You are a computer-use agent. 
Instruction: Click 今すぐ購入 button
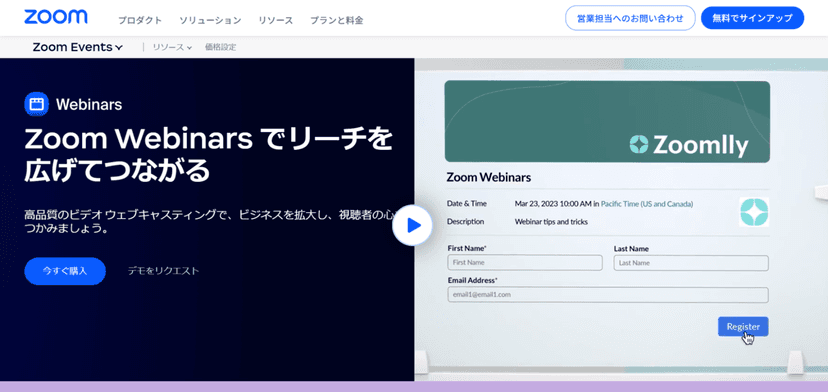coord(65,271)
